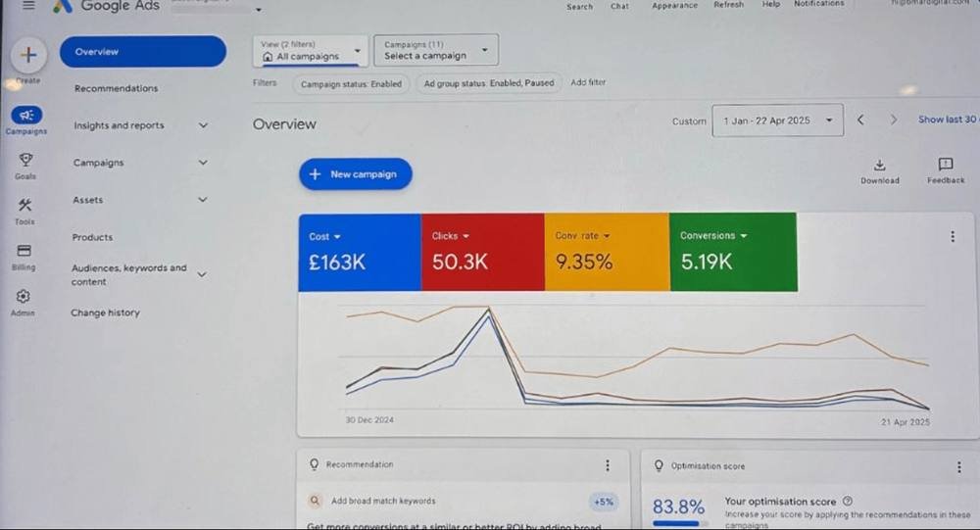Image resolution: width=980 pixels, height=530 pixels.
Task: Expand Insights and reports section
Action: pos(203,125)
